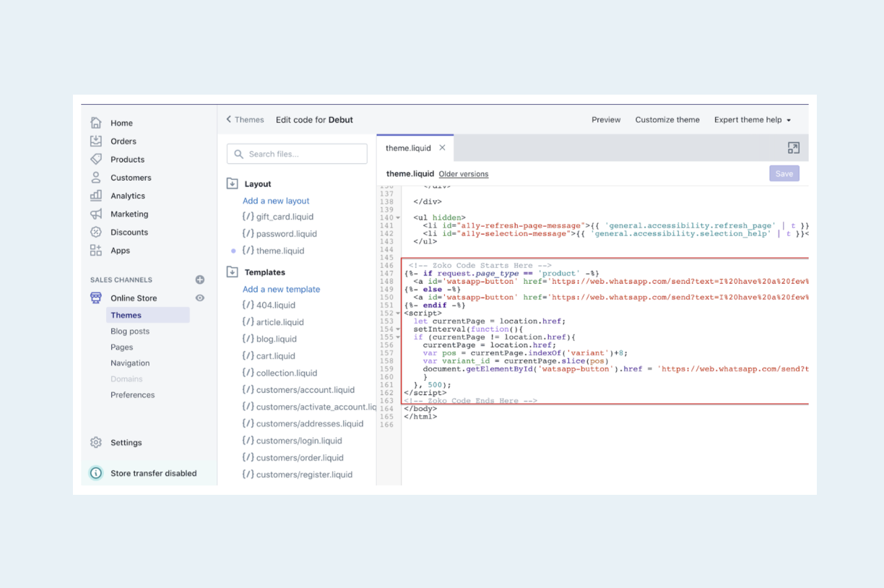The width and height of the screenshot is (884, 588).
Task: Click the Customers person icon
Action: pyautogui.click(x=96, y=177)
